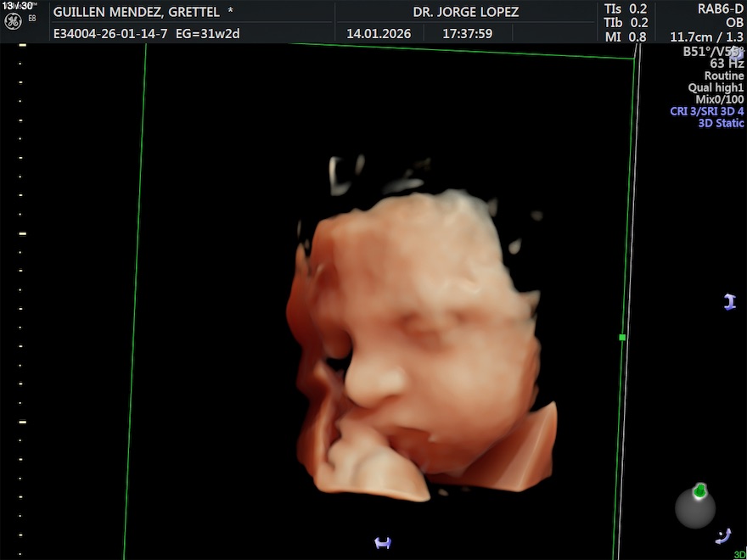
Task: Click the green light marker on the sphere
Action: tap(700, 490)
